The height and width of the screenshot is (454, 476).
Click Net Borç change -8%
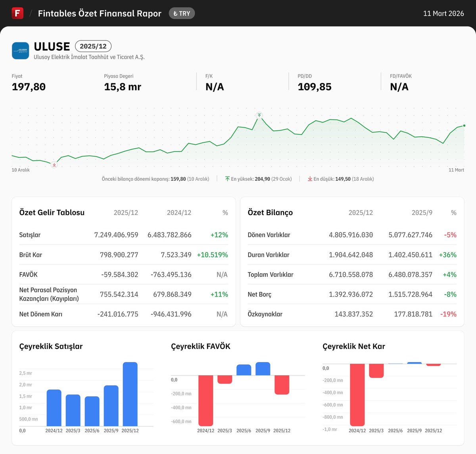point(450,294)
